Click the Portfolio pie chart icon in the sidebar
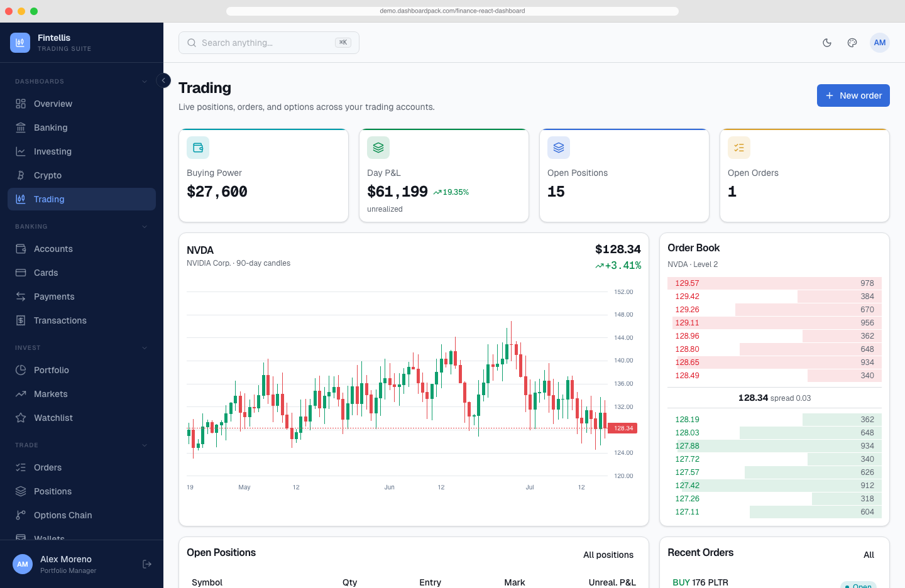Image resolution: width=905 pixels, height=588 pixels. (21, 370)
